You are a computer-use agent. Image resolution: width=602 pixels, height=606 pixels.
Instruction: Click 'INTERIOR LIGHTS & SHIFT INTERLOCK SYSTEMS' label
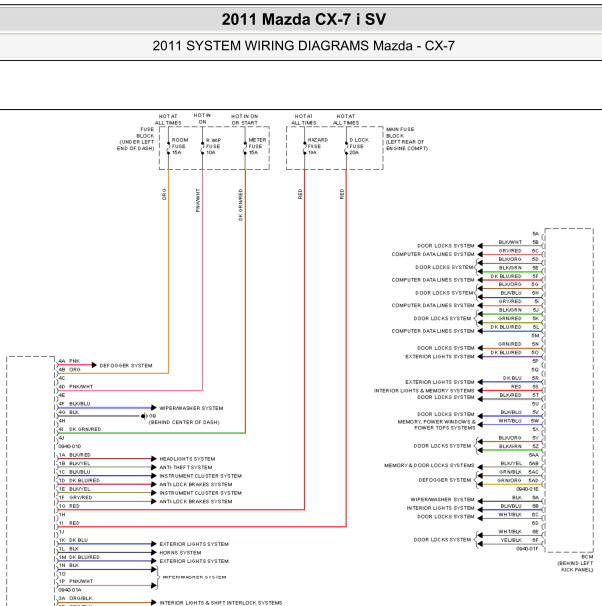click(221, 603)
